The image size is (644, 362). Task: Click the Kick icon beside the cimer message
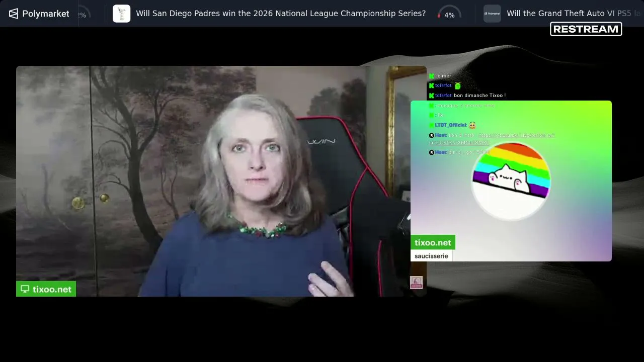(431, 76)
